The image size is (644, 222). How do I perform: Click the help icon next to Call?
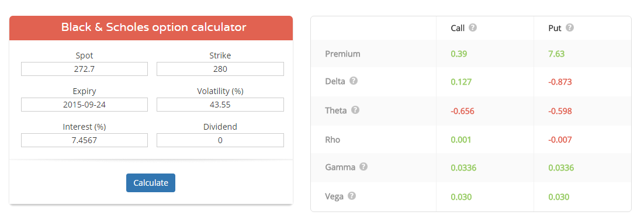(x=473, y=28)
